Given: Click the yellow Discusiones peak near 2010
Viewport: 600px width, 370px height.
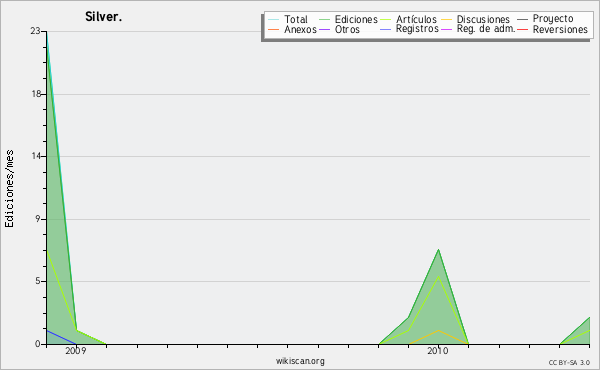Looking at the screenshot, I should [x=439, y=330].
